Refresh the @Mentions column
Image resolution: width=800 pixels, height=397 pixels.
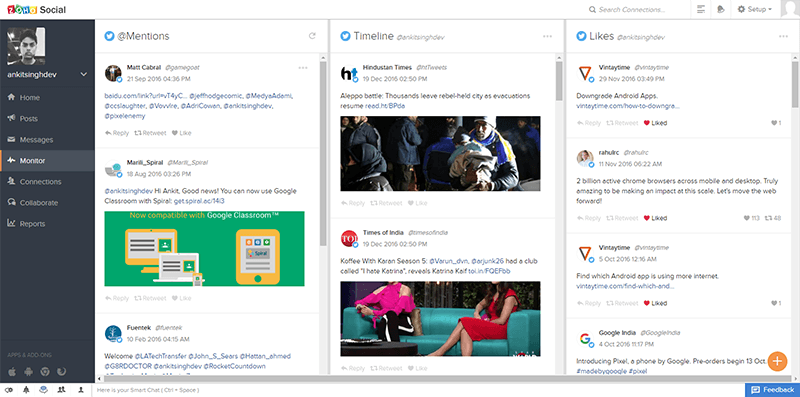pyautogui.click(x=312, y=36)
